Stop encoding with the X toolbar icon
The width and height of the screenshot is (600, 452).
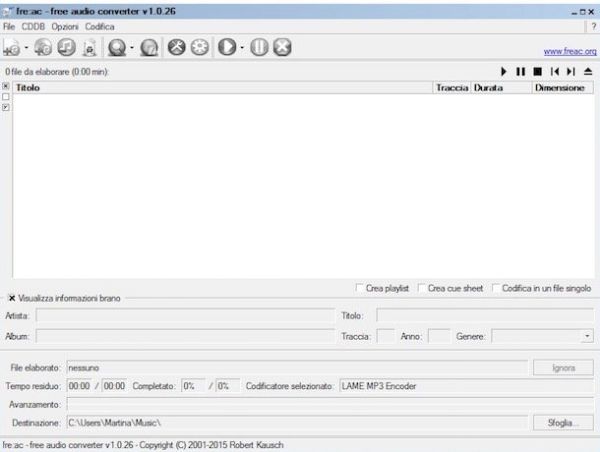(x=281, y=47)
